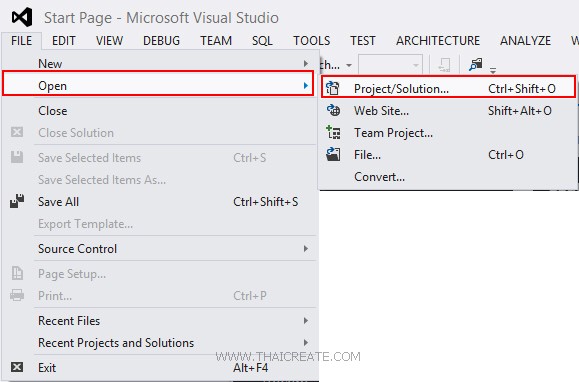The image size is (579, 382).
Task: Expand the Open submenu arrow
Action: pos(305,86)
